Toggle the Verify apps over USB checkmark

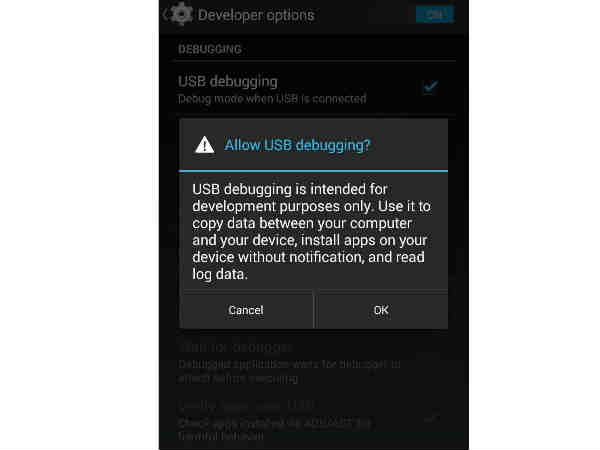[x=431, y=419]
